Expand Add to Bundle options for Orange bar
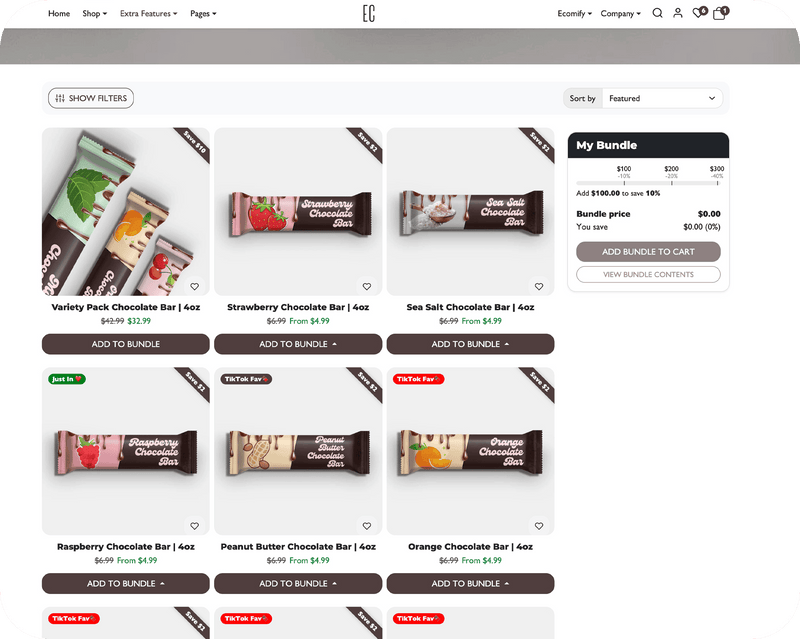This screenshot has height=639, width=800. point(470,584)
